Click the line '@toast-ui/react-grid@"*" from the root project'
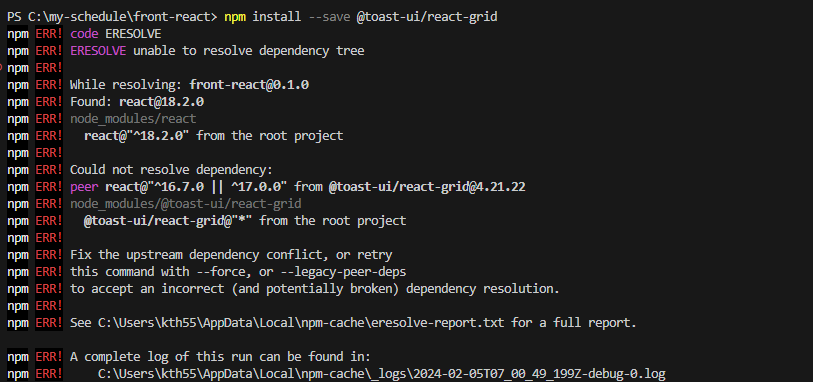This screenshot has width=813, height=382. click(245, 221)
